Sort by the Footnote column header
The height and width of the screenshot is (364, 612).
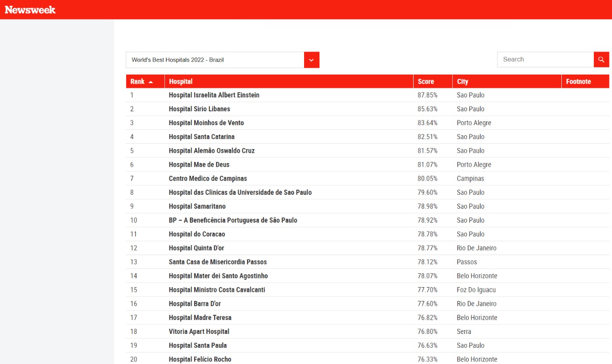pos(585,81)
